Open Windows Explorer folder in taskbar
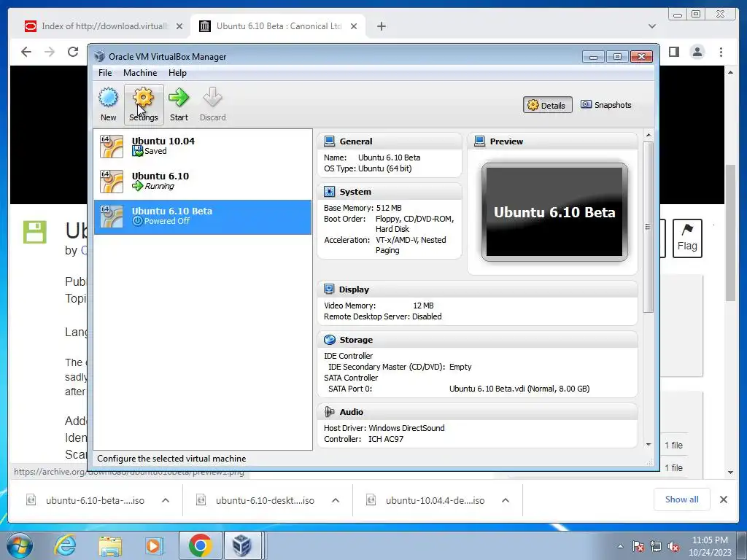The image size is (747, 560). (110, 545)
